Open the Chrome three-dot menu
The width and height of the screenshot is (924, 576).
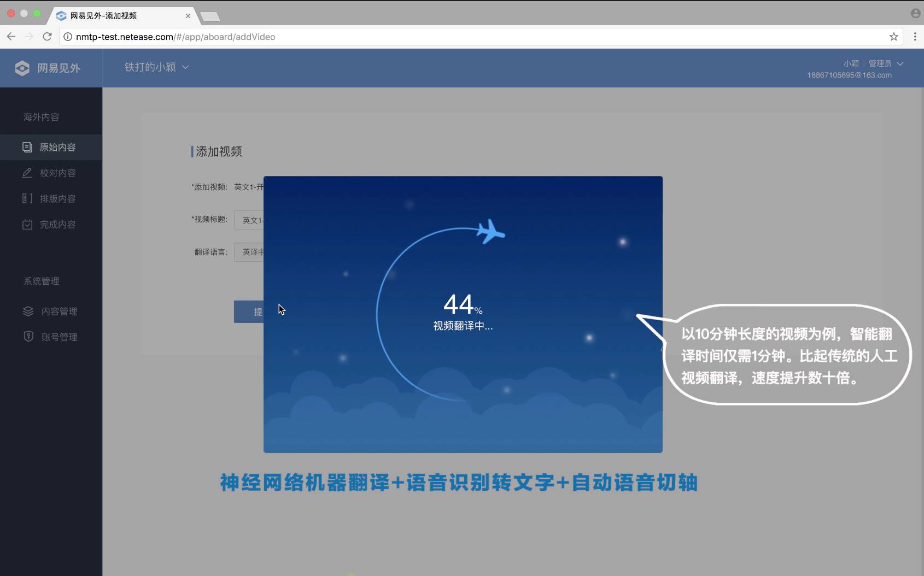915,37
